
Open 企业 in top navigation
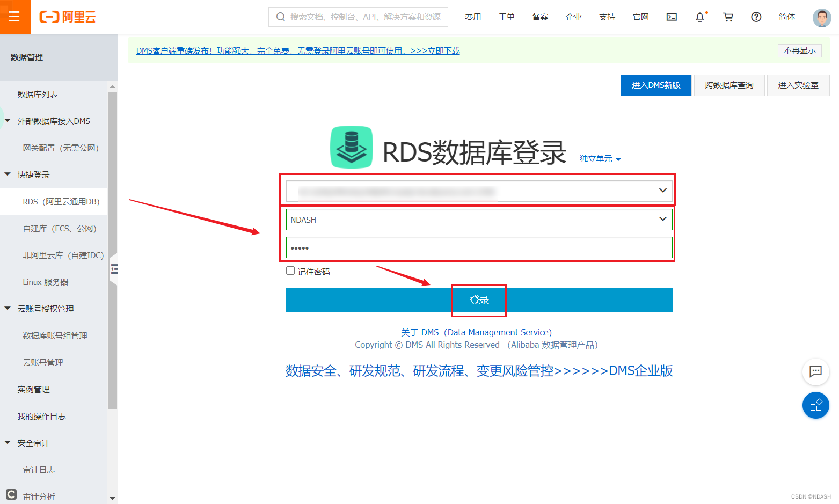coord(574,17)
